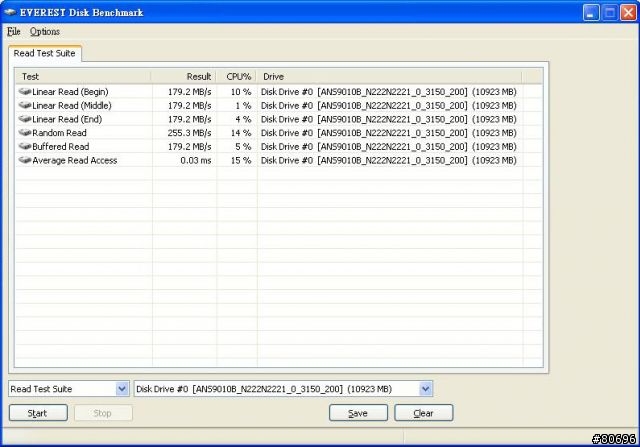Select the Random Read row label
This screenshot has height=447, width=640.
point(59,133)
